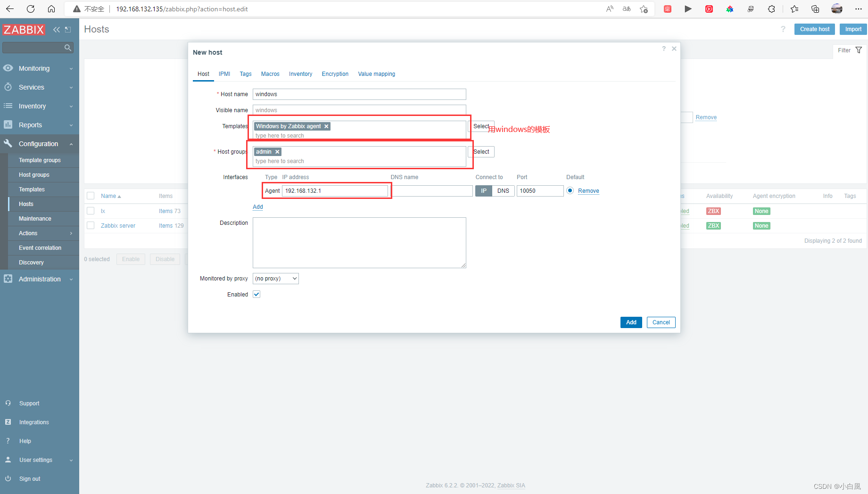Click Select next to Templates
Image resolution: width=868 pixels, height=494 pixels.
click(x=481, y=126)
